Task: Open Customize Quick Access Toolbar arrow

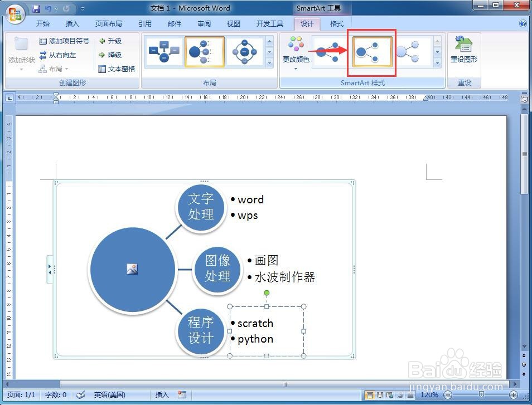Action: (83, 8)
